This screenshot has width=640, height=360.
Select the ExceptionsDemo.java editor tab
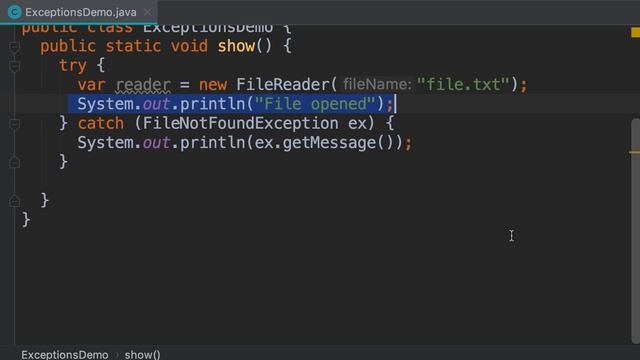(x=79, y=12)
